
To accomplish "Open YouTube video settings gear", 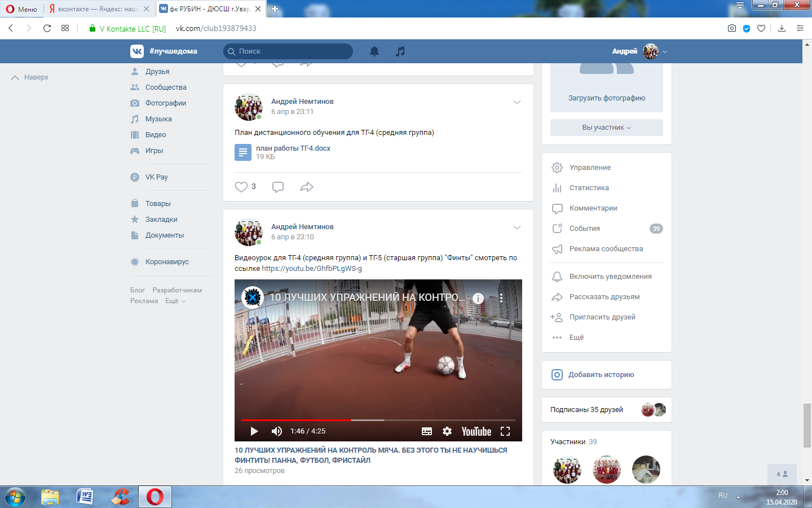I will [447, 431].
